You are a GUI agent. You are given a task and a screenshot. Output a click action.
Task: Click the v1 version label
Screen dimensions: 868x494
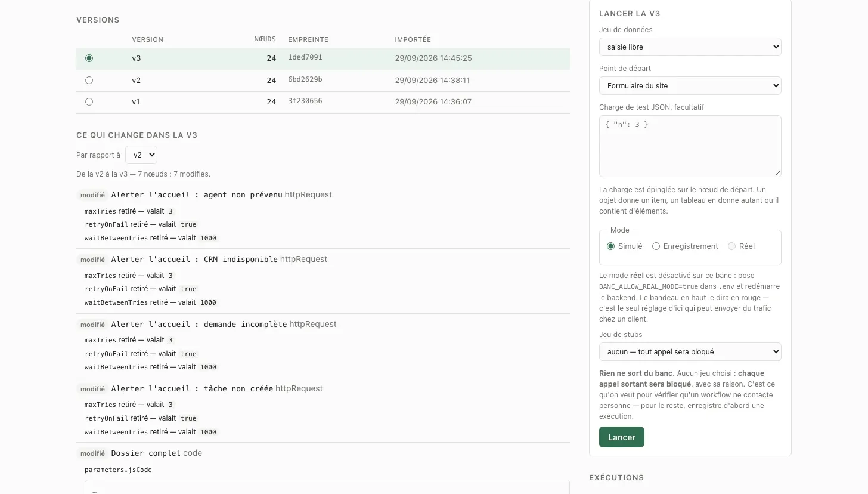pos(136,101)
